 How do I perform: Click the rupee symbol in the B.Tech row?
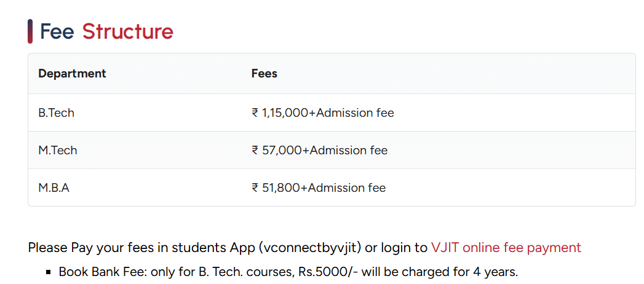(x=255, y=113)
